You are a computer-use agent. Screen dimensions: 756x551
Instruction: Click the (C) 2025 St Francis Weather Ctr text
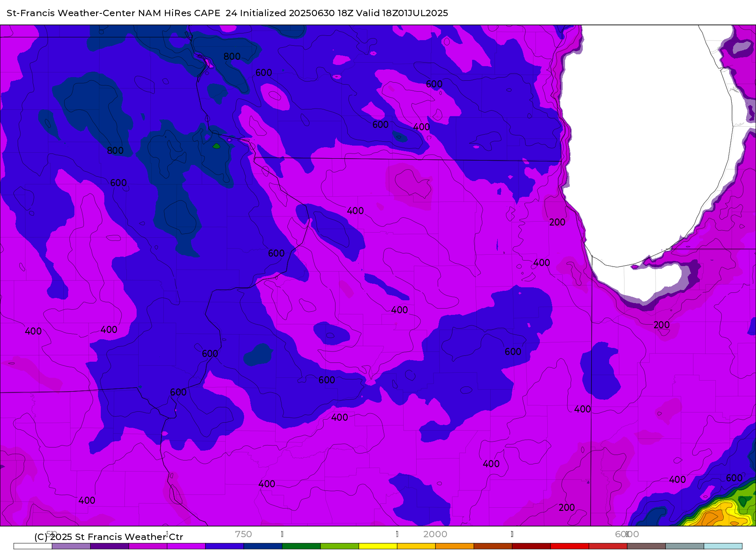109,537
